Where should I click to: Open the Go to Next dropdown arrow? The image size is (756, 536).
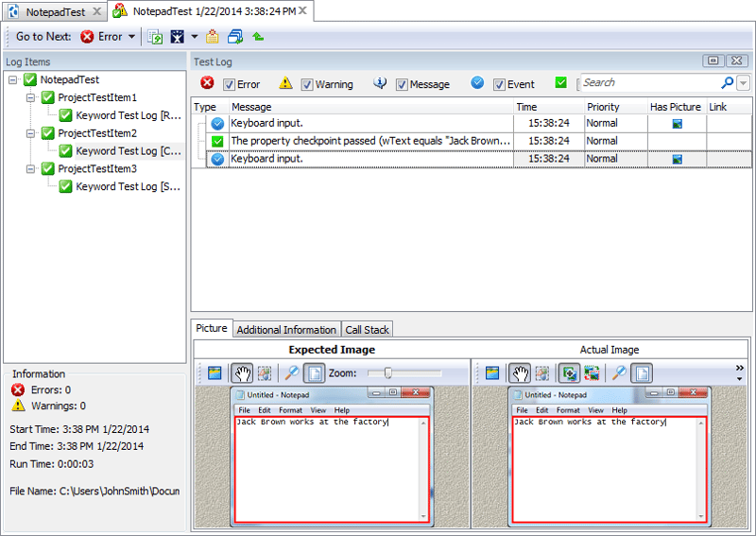[x=131, y=37]
